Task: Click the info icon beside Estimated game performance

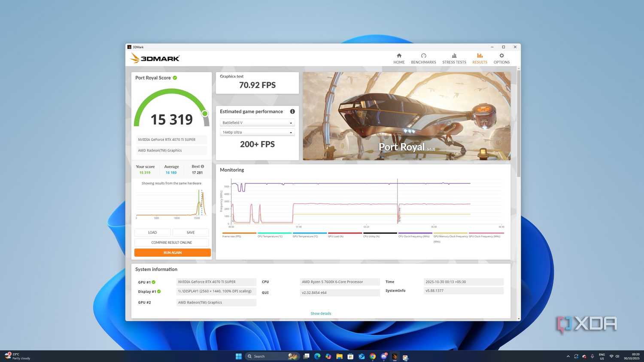Action: pyautogui.click(x=292, y=112)
